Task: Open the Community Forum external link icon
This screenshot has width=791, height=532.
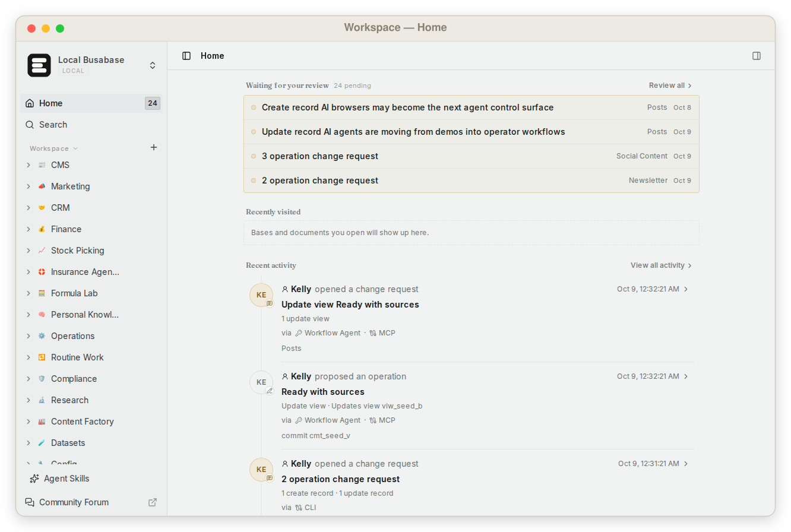Action: point(153,502)
